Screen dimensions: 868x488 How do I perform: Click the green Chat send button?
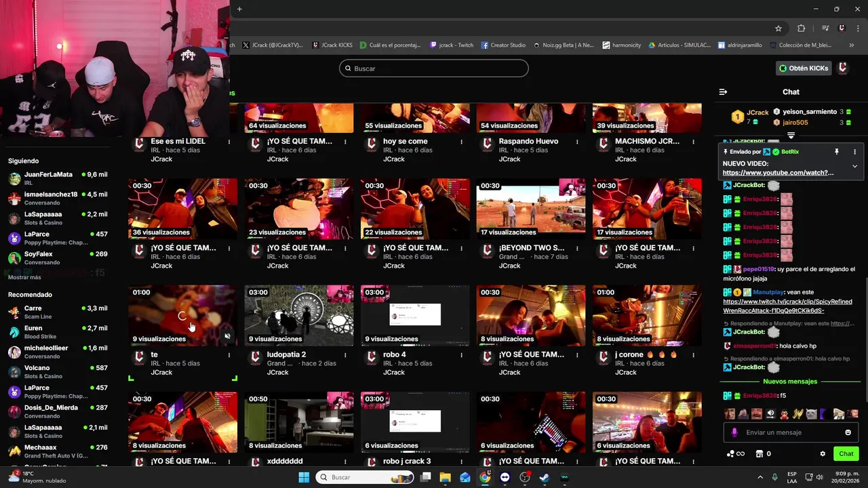point(846,454)
